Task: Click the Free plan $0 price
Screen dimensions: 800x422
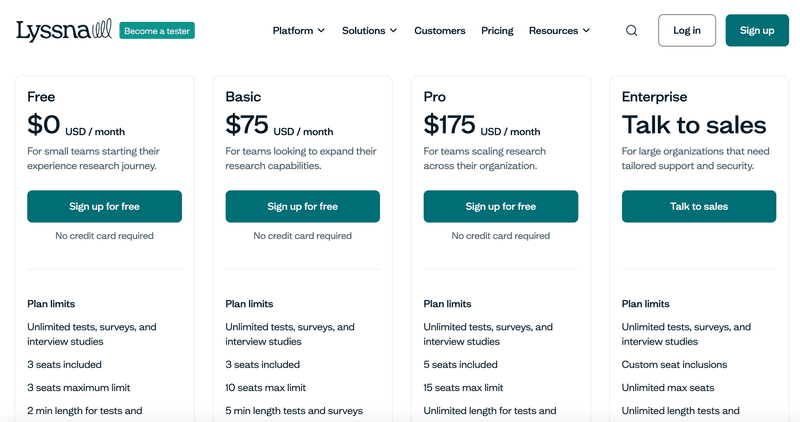Action: [x=44, y=125]
